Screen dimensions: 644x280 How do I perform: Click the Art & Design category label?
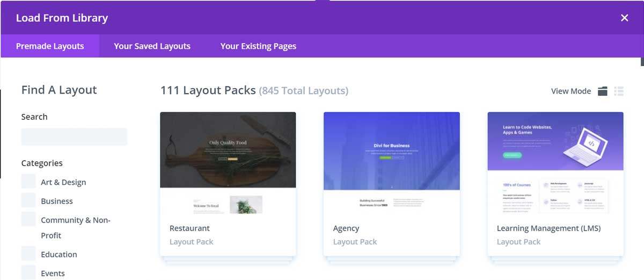click(x=63, y=182)
